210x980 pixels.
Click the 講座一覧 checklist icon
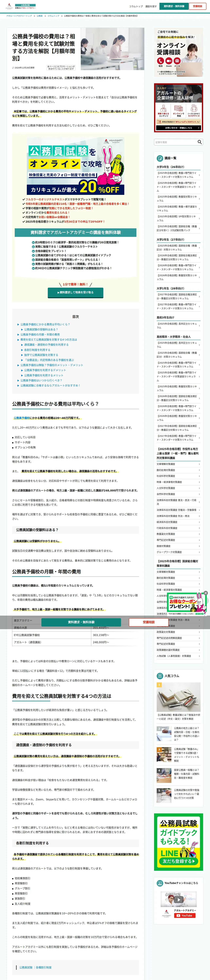point(160,158)
